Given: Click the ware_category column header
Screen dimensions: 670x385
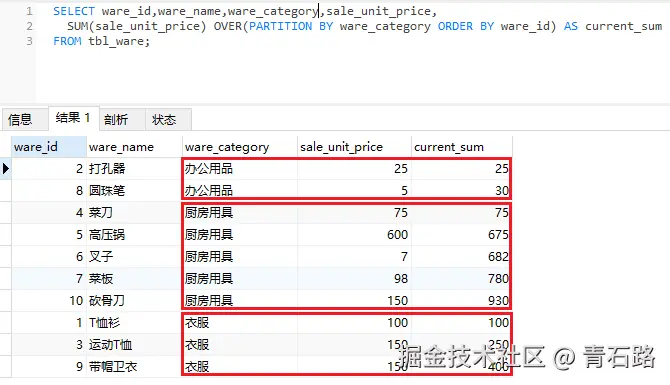Looking at the screenshot, I should coord(240,147).
